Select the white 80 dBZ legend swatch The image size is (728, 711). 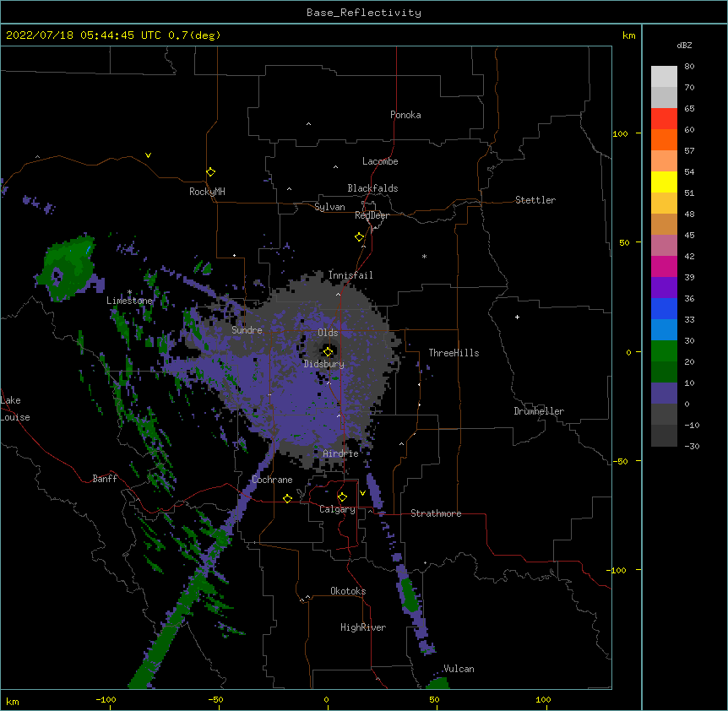[x=664, y=77]
